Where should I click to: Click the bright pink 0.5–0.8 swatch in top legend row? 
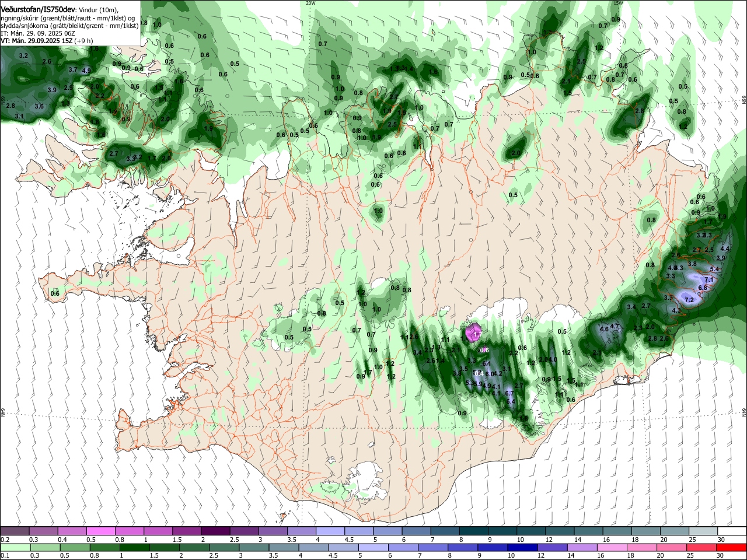coord(100,531)
